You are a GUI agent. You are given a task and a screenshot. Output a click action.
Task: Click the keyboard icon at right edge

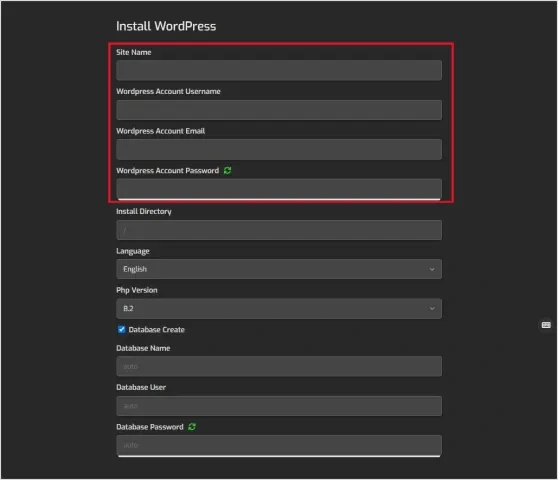tap(546, 325)
